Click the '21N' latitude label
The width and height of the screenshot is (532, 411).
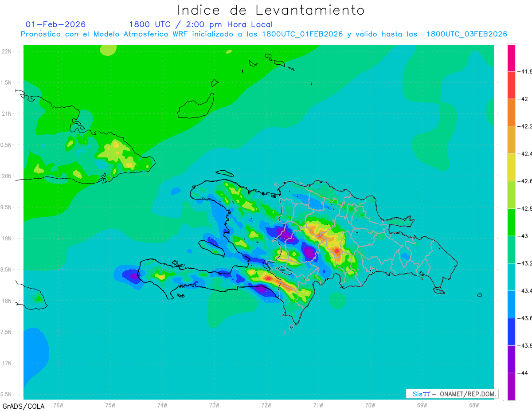(7, 114)
